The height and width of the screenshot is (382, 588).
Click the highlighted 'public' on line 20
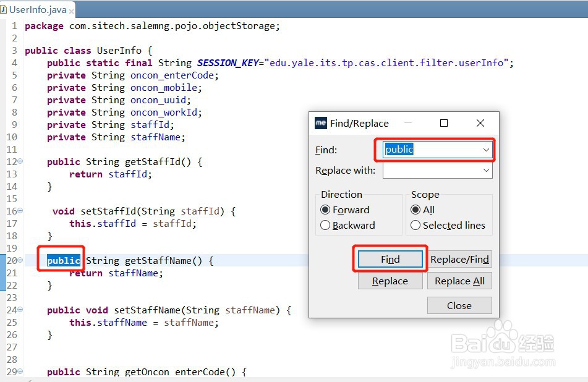[x=63, y=261]
